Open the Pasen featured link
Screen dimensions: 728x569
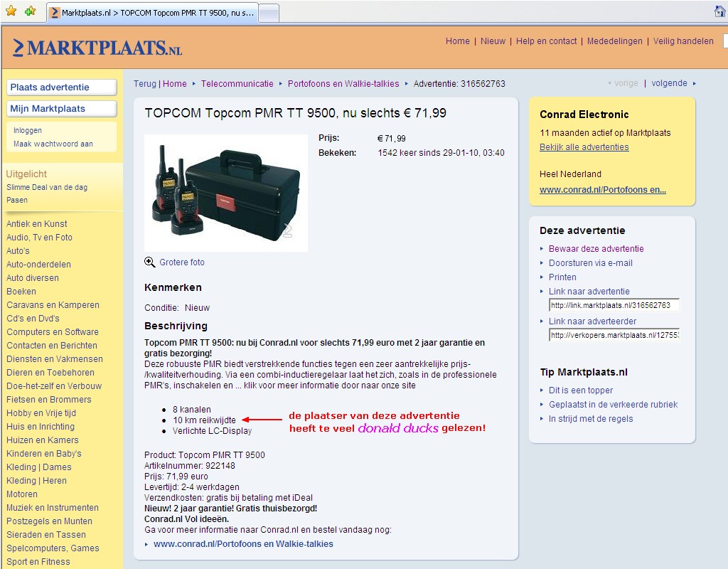tap(17, 200)
